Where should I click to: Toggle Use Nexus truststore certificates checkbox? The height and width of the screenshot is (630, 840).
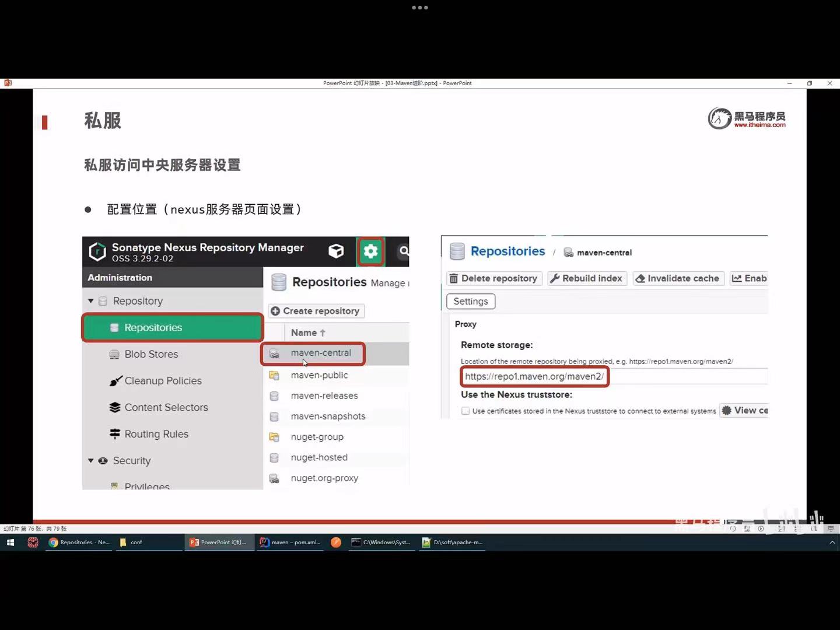tap(466, 411)
